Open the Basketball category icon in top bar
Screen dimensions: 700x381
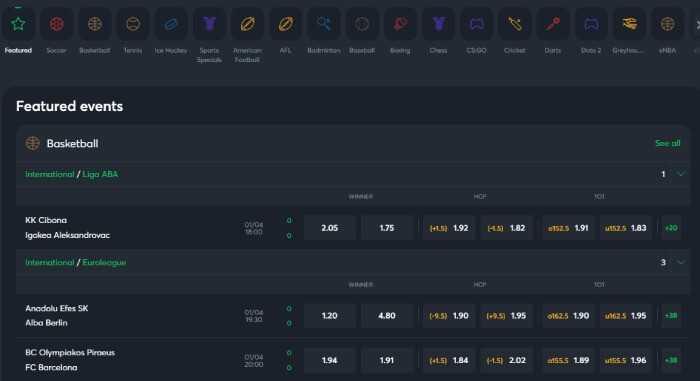[95, 24]
